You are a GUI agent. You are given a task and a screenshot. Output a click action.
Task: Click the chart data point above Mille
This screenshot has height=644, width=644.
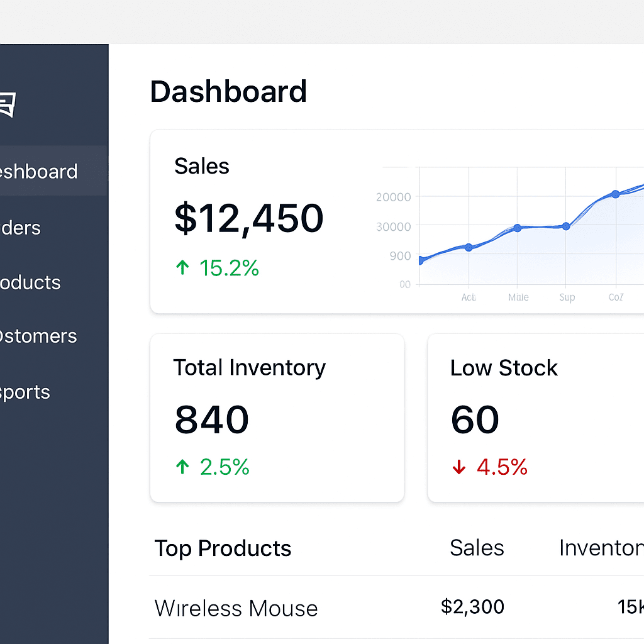pyautogui.click(x=518, y=228)
